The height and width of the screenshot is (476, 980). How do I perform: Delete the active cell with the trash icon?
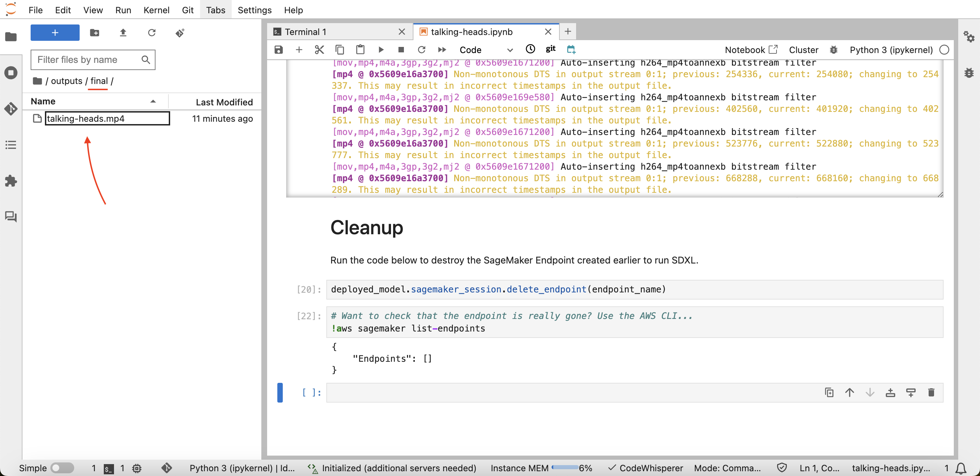click(931, 392)
